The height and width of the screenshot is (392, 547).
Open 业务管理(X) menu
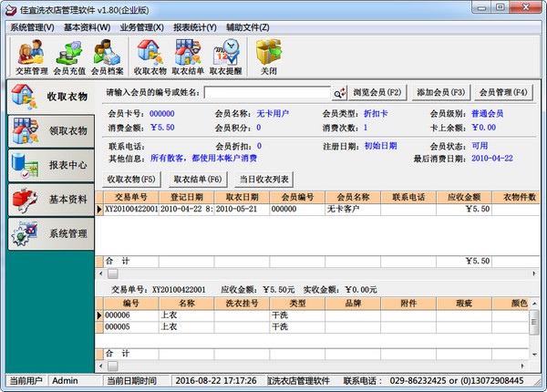[141, 27]
